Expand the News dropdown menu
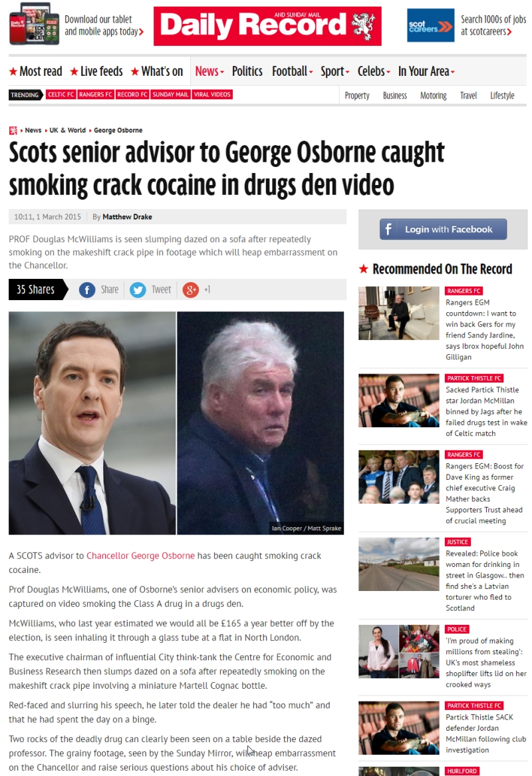532x776 pixels. click(209, 71)
